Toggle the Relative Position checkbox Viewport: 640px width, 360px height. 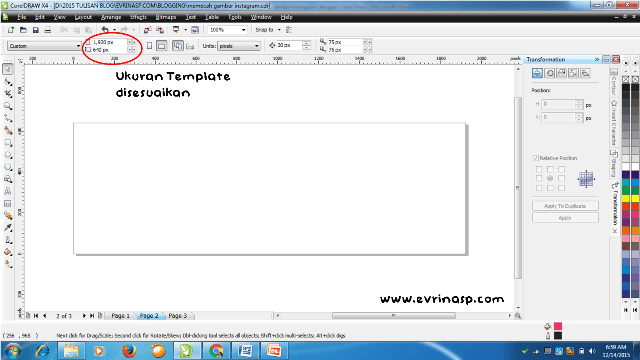[535, 158]
